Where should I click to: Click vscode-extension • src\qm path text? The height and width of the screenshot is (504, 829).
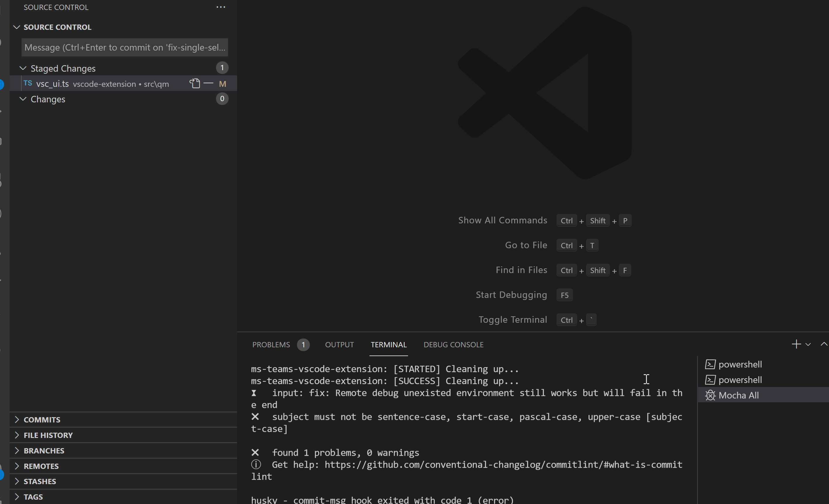pyautogui.click(x=121, y=84)
